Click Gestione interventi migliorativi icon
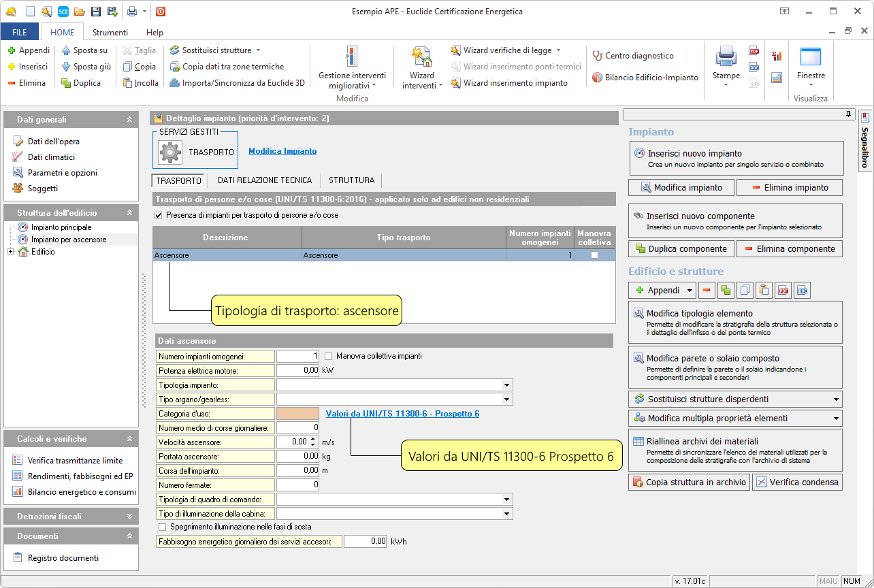The width and height of the screenshot is (874, 588). click(x=351, y=57)
